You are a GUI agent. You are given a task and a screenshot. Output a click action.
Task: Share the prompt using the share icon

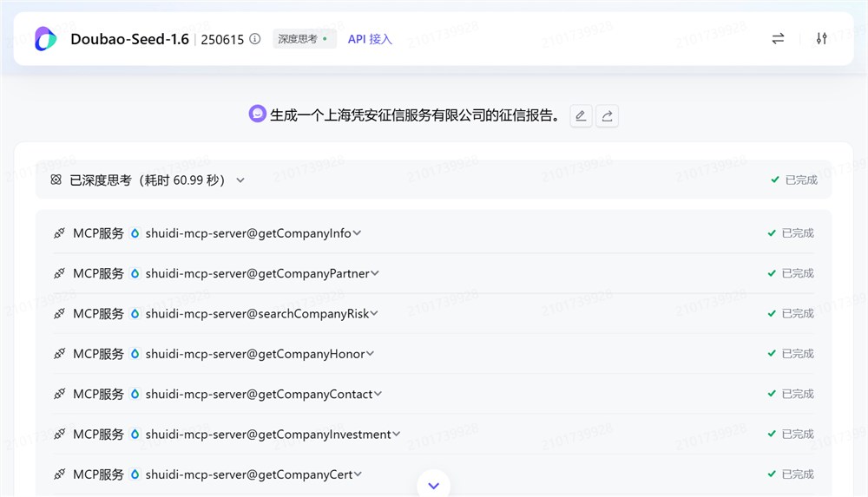608,115
